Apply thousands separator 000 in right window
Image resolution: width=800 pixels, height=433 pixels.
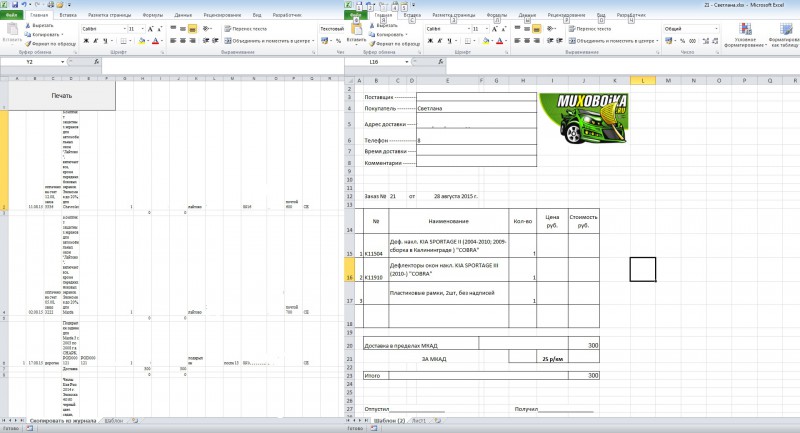pos(692,41)
